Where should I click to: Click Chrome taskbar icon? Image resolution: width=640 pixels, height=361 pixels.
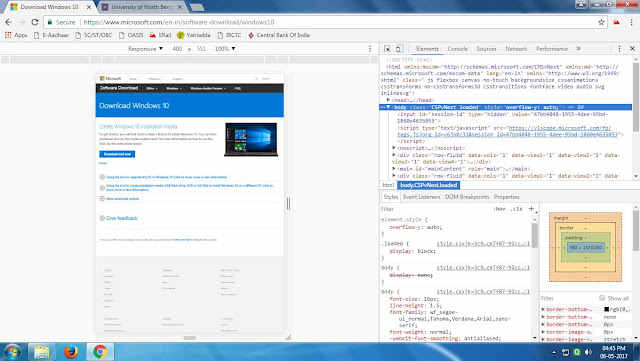(x=100, y=352)
